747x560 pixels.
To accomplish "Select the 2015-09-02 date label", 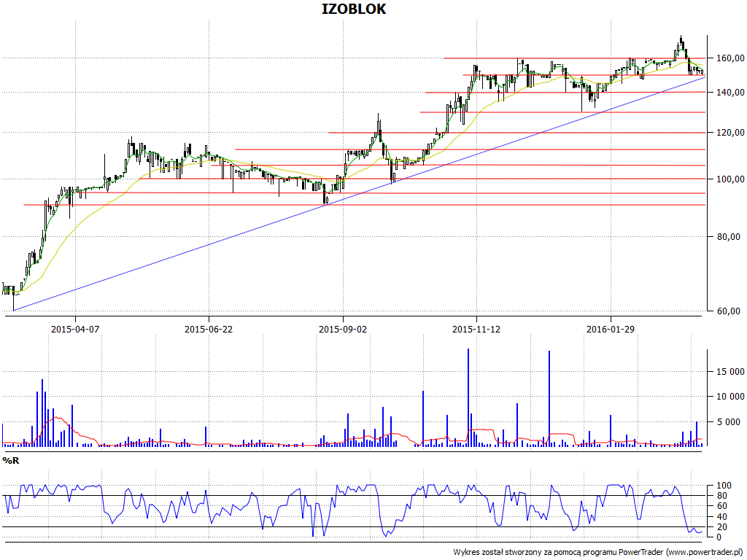I will coord(343,329).
